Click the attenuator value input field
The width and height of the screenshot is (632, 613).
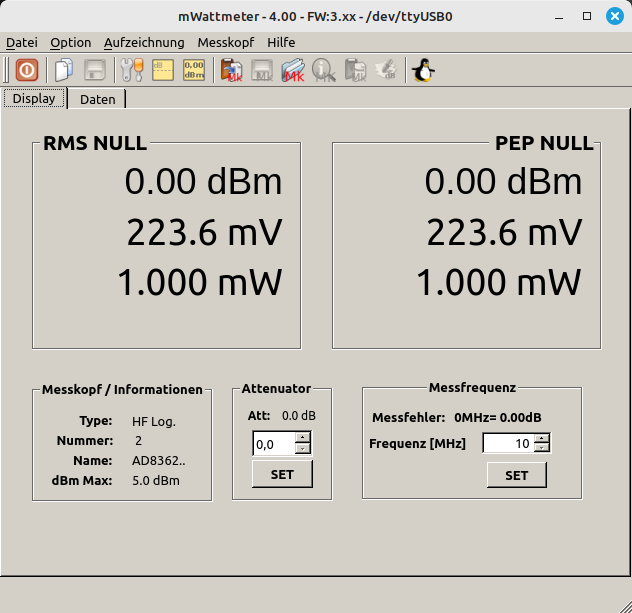coord(273,443)
